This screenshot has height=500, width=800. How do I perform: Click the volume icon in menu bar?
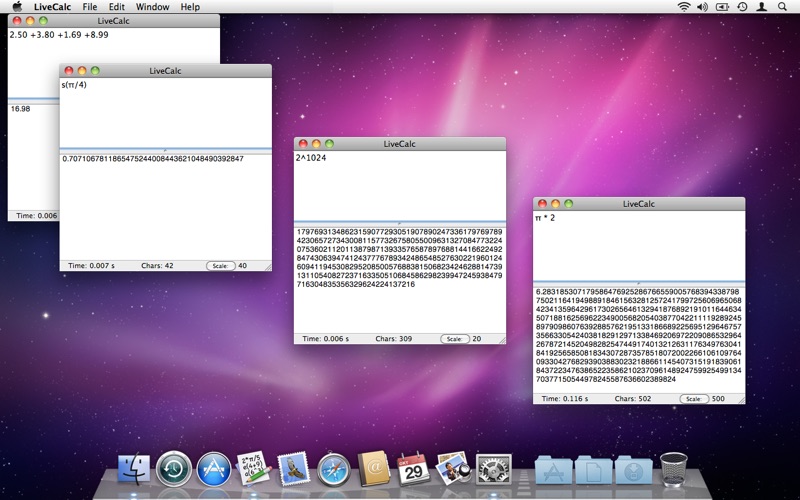703,7
